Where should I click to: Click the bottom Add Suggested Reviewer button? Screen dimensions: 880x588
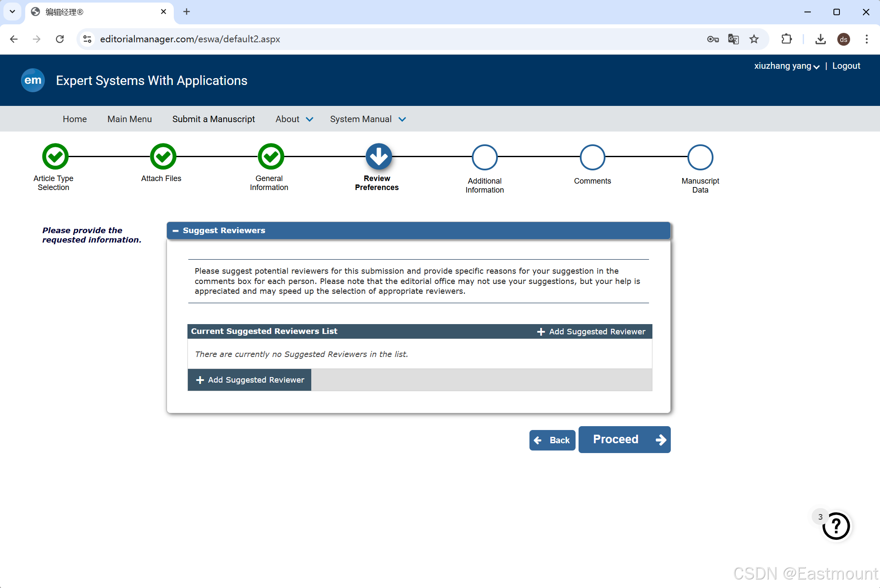click(249, 380)
